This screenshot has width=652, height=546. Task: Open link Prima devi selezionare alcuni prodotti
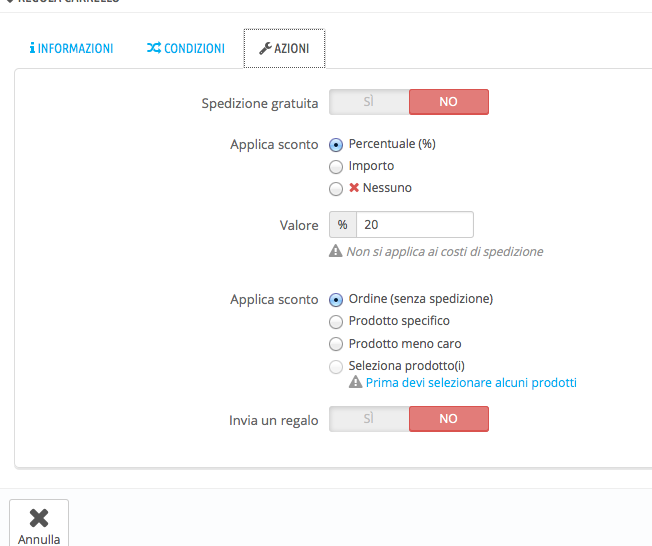pyautogui.click(x=471, y=383)
